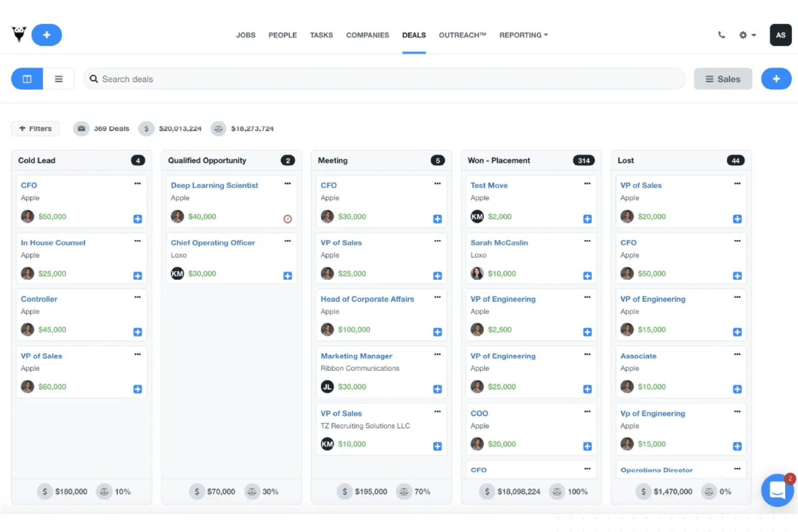Click plus icon on Cold Lead VP of Sales card
The image size is (798, 532).
pos(137,389)
